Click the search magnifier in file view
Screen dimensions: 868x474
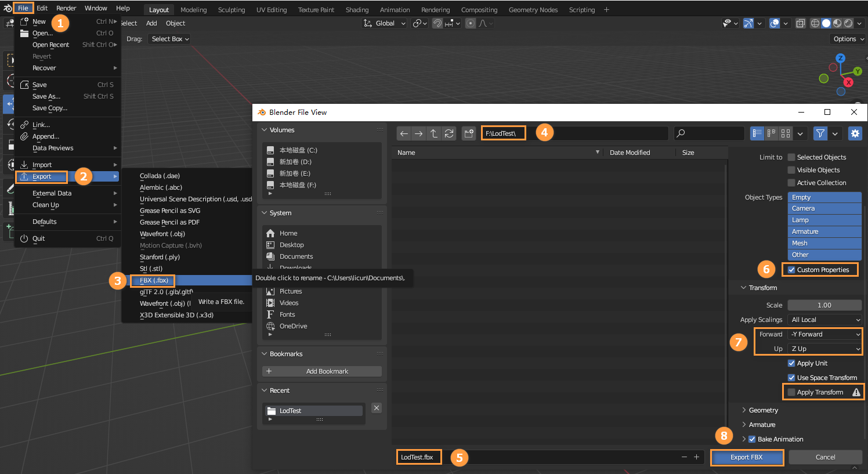pos(681,133)
